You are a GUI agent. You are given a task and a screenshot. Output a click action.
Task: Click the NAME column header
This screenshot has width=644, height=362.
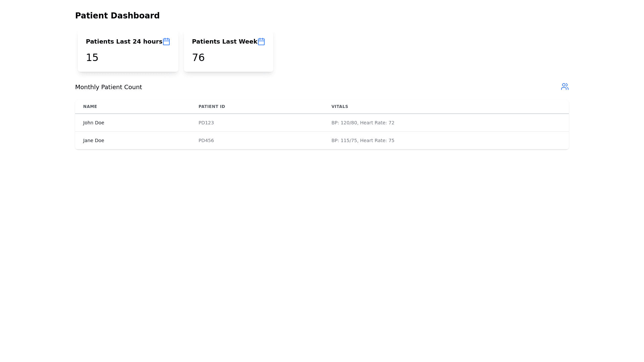pos(90,107)
